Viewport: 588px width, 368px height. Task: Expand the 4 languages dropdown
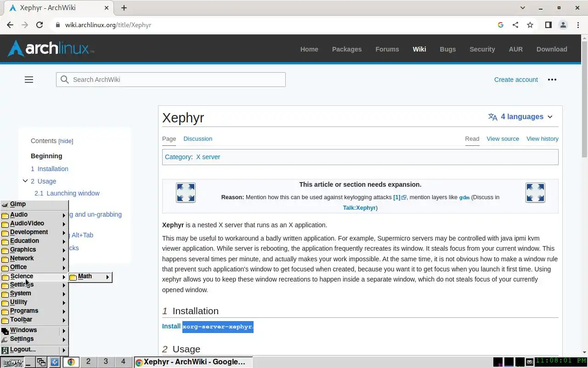pyautogui.click(x=520, y=117)
